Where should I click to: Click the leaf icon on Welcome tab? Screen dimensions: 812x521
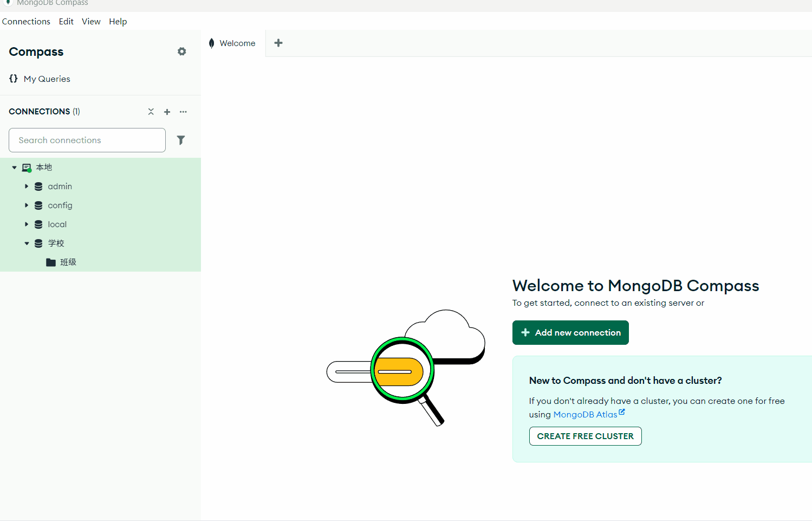coord(212,43)
